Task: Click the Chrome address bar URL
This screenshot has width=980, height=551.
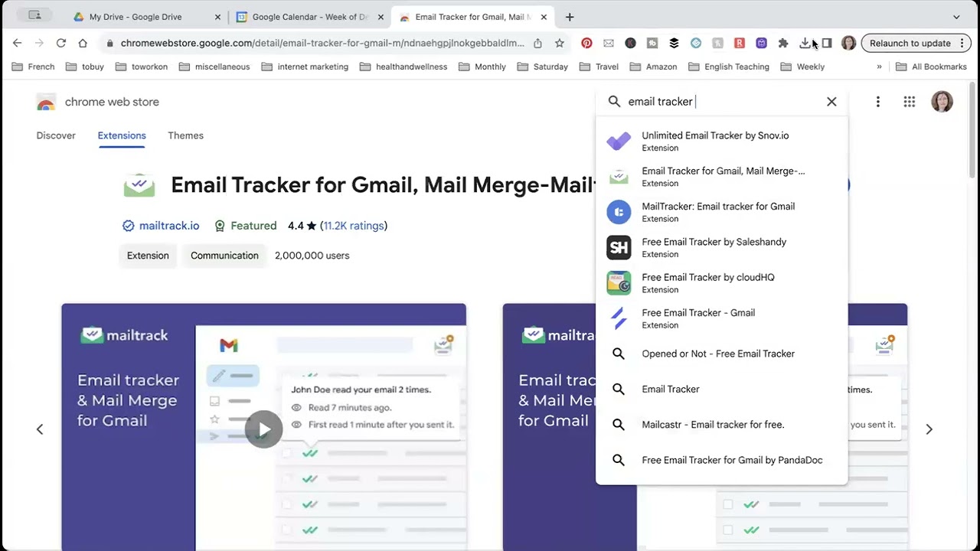Action: click(x=322, y=44)
